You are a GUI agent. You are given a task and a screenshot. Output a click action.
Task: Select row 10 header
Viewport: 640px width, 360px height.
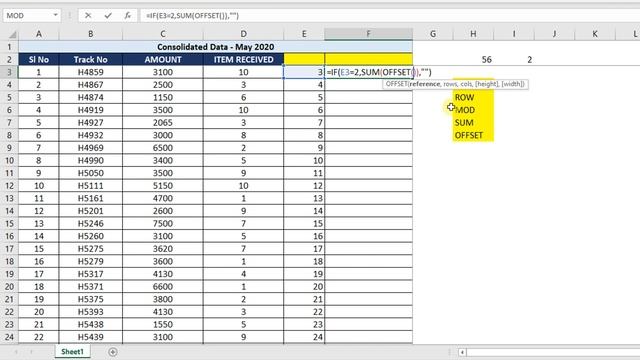[x=9, y=160]
